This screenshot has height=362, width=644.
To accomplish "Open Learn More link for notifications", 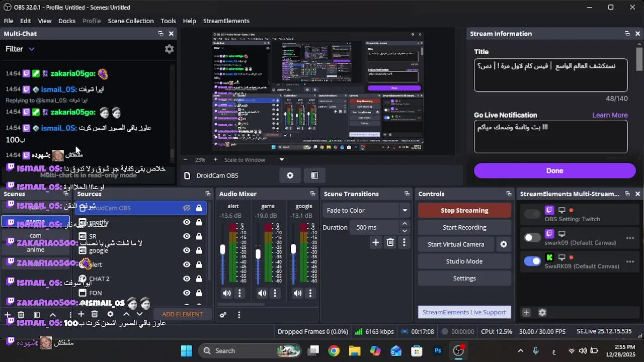I will click(x=610, y=115).
